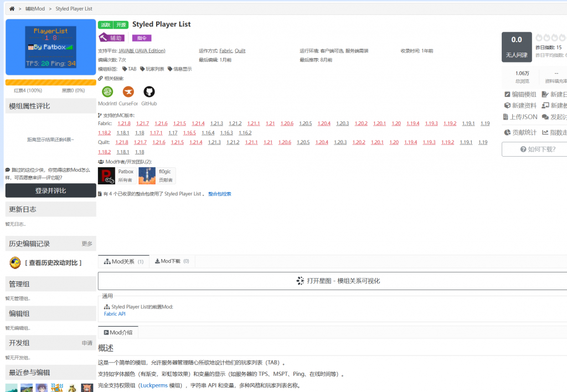Open the Fabric API dependency link

click(x=115, y=314)
